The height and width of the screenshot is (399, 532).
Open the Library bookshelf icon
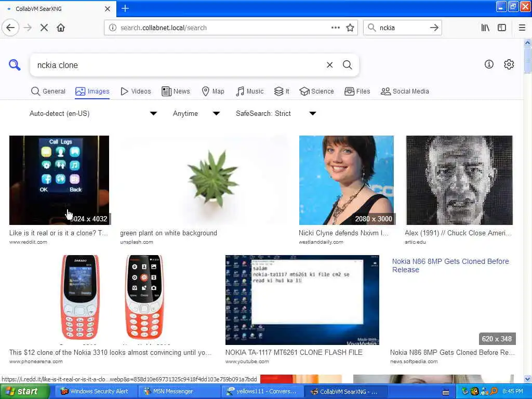coord(485,28)
